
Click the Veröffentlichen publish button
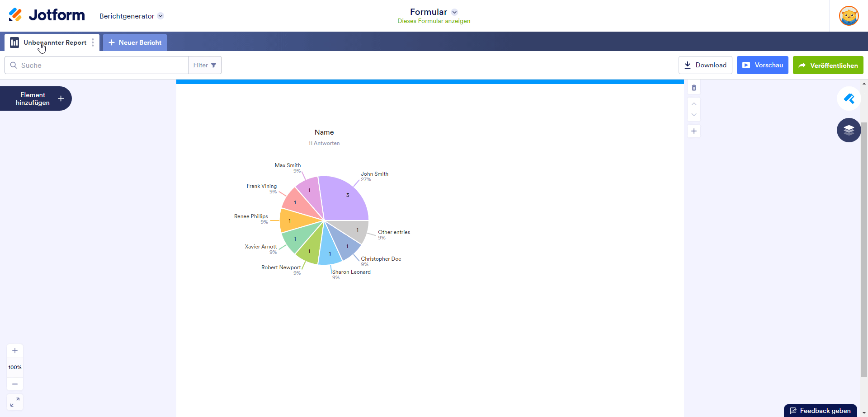click(828, 65)
